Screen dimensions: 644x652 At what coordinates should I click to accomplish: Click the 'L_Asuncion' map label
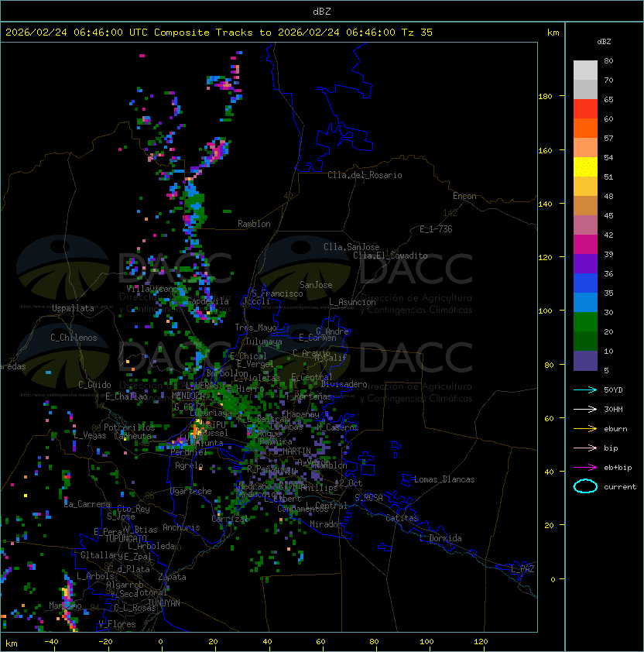[x=352, y=302]
